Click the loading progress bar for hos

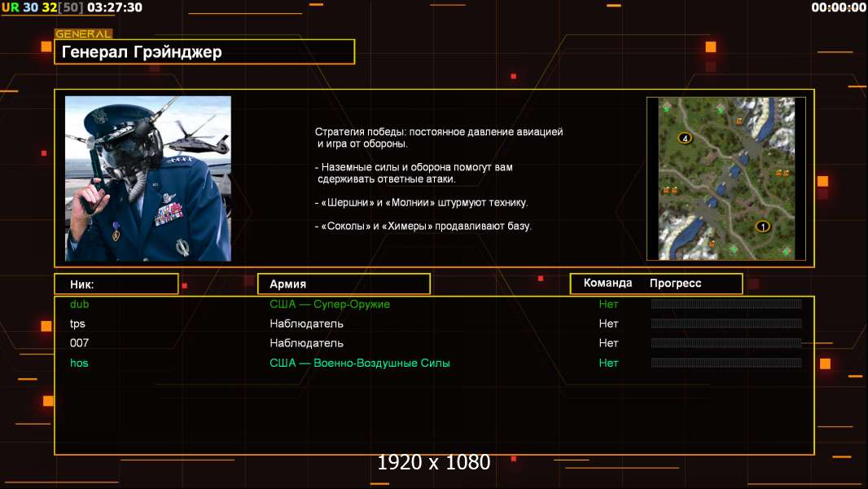(726, 363)
